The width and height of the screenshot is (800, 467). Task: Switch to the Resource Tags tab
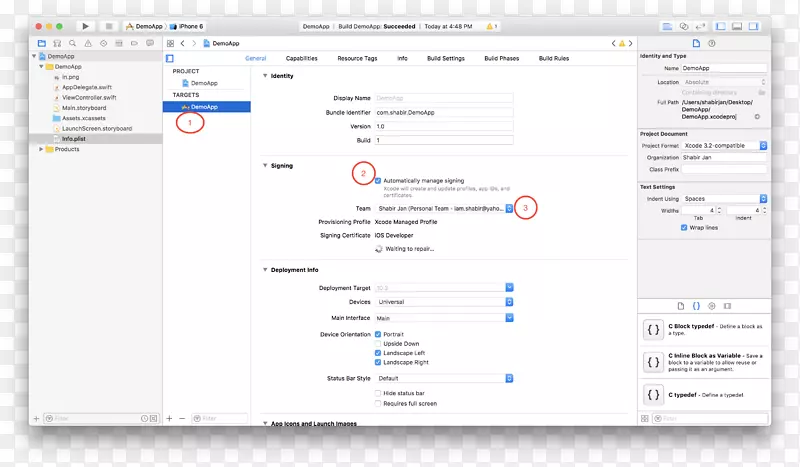click(x=357, y=59)
